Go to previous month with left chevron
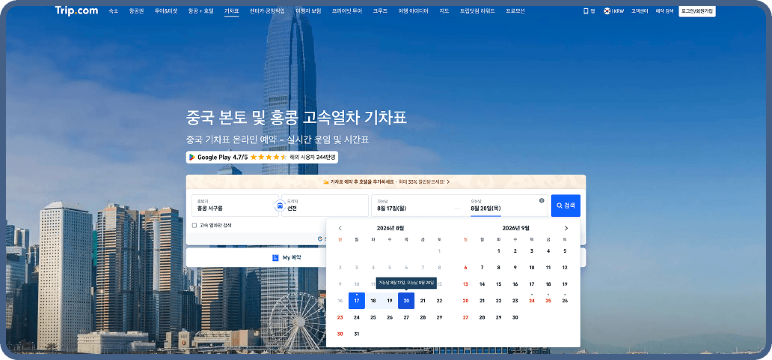772x360 pixels. (x=340, y=228)
